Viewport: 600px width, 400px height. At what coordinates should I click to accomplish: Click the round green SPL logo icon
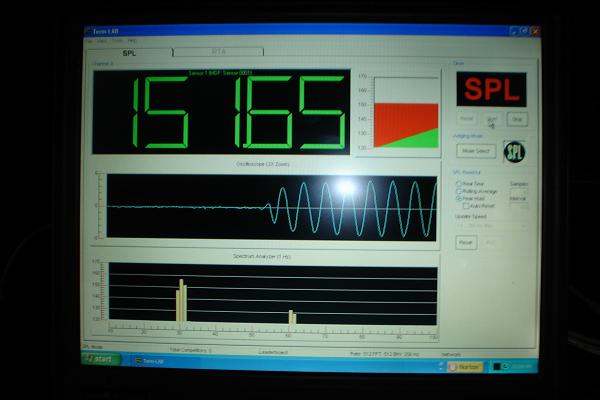pyautogui.click(x=514, y=152)
